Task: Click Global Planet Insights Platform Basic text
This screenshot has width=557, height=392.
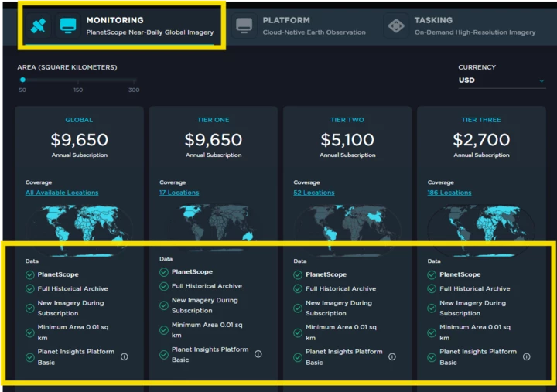Action: tap(76, 357)
